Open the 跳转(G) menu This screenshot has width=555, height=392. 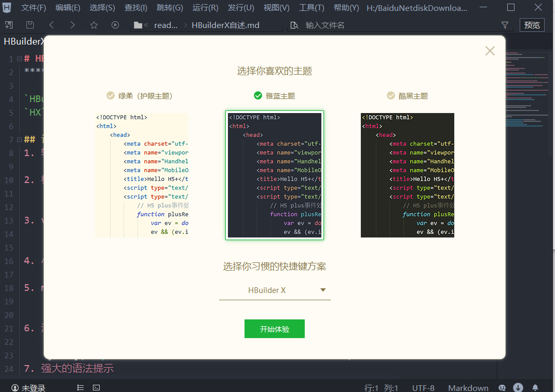click(170, 8)
